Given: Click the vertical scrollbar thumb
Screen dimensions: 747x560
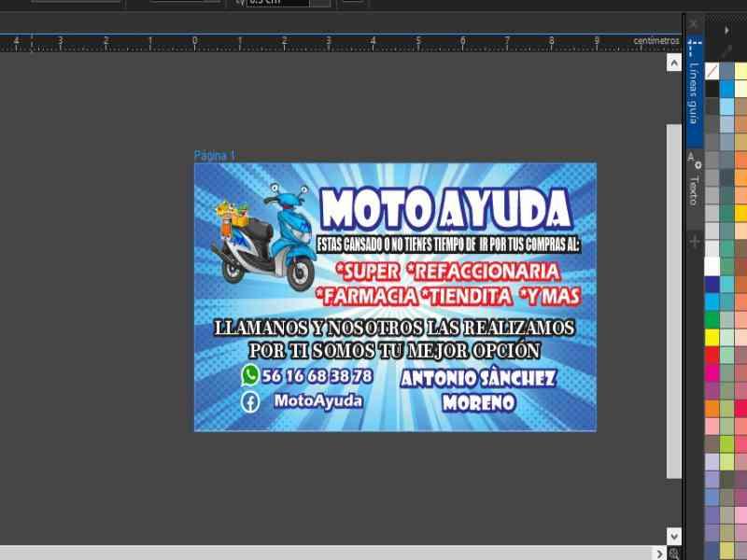Looking at the screenshot, I should click(x=674, y=299).
